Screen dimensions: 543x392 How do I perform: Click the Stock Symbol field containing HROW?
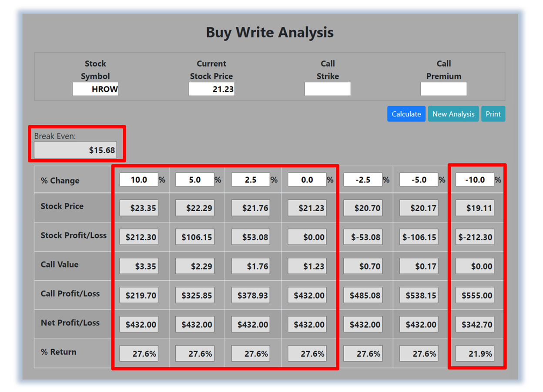[x=95, y=89]
